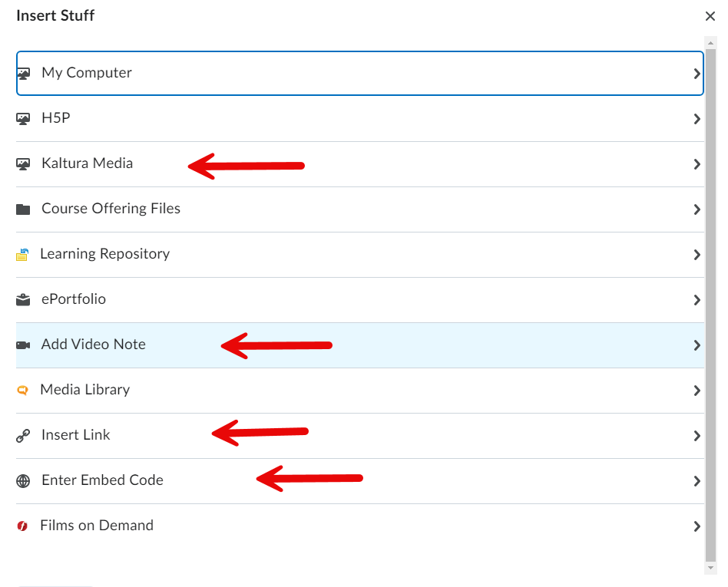Image resolution: width=728 pixels, height=587 pixels.
Task: Click the Enter Embed Code globe icon
Action: [23, 481]
